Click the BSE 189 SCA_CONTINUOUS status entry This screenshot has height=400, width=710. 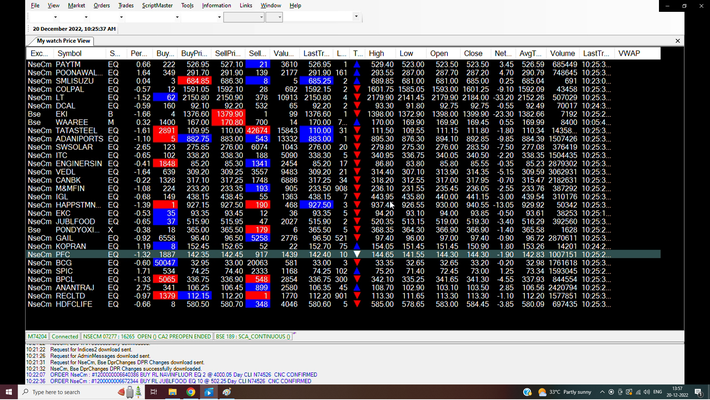point(253,337)
